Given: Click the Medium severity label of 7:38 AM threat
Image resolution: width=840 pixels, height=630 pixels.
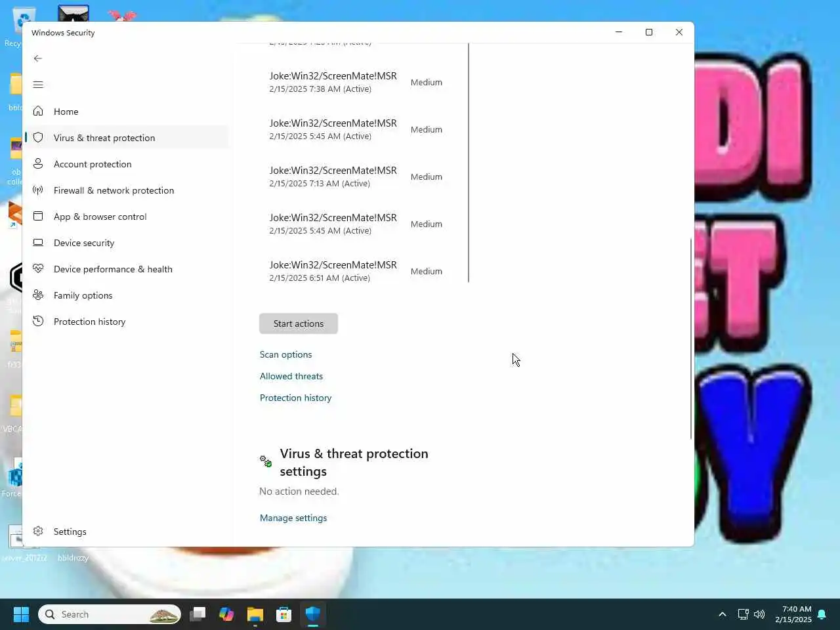Looking at the screenshot, I should point(427,82).
